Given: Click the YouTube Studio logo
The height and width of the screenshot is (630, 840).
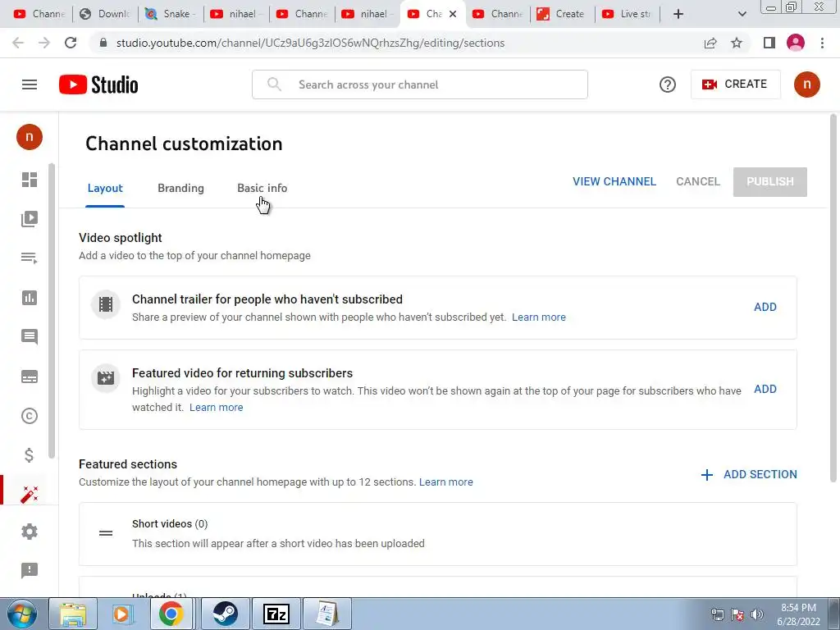Looking at the screenshot, I should tap(98, 84).
